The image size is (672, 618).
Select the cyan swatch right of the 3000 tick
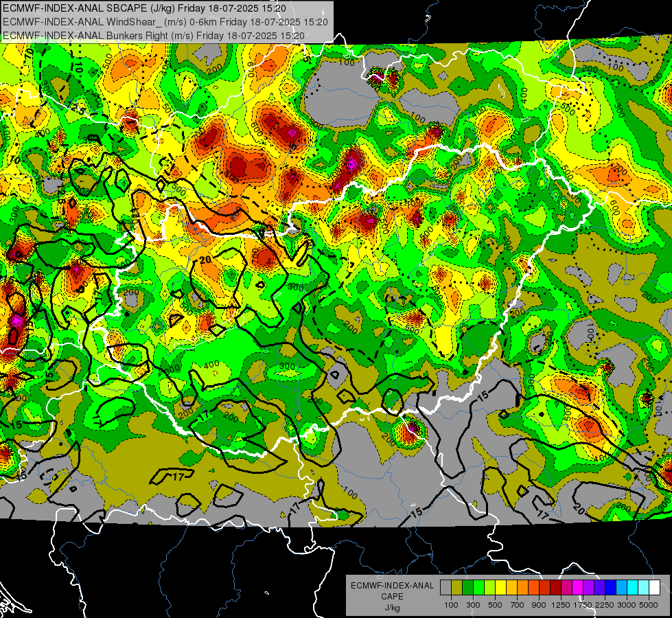[x=633, y=587]
